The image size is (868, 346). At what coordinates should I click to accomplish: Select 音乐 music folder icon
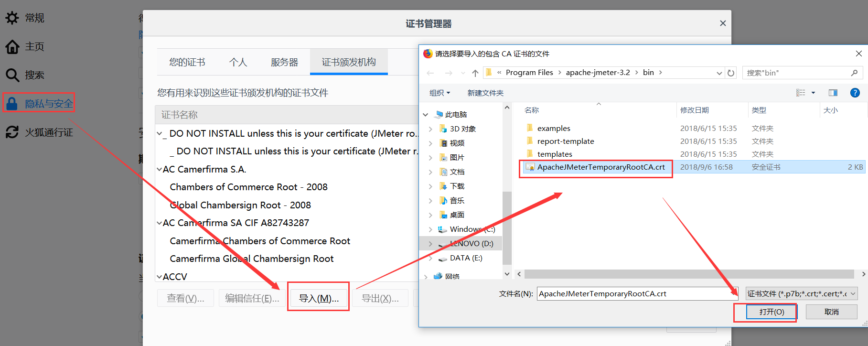point(443,201)
